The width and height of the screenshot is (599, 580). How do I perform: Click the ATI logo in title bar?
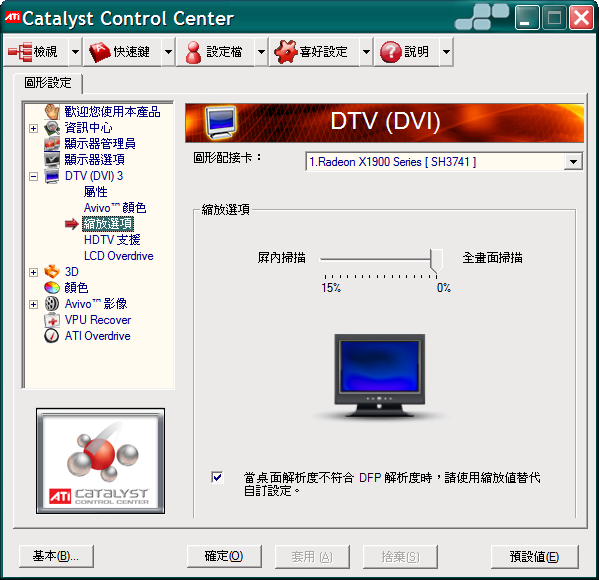tap(12, 17)
